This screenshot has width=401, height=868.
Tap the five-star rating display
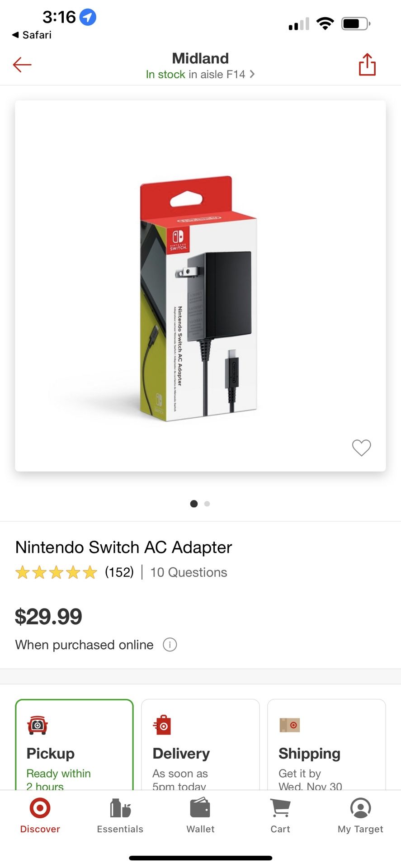(57, 572)
